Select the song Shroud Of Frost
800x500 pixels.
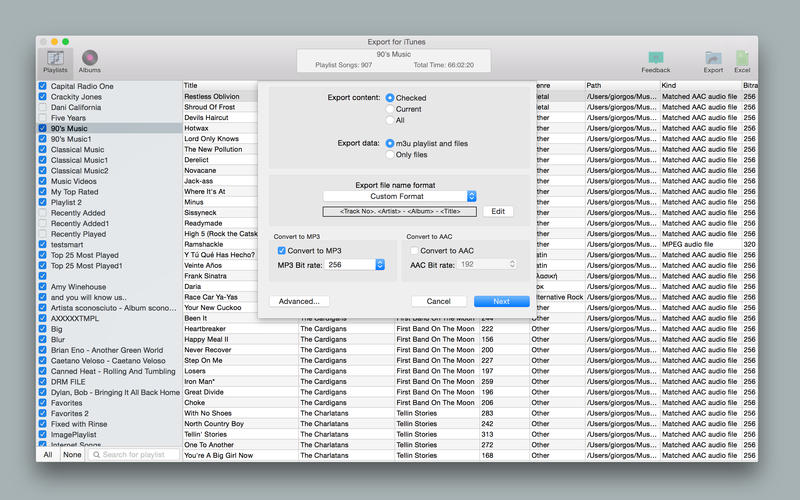(210, 107)
